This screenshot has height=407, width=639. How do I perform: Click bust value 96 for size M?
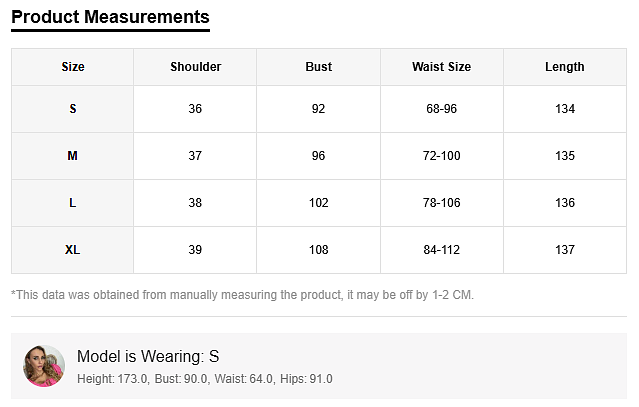click(x=318, y=156)
